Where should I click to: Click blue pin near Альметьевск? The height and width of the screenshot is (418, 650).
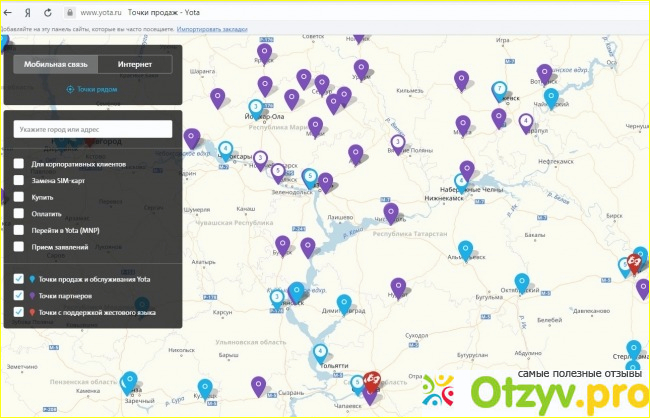[x=464, y=249]
